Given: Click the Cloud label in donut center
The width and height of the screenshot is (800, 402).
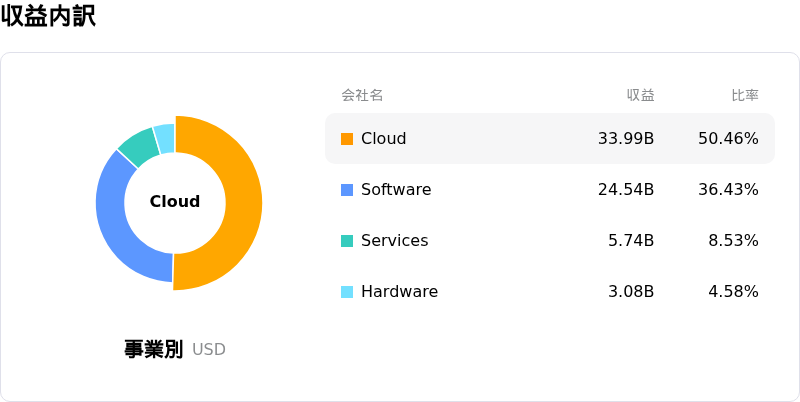Looking at the screenshot, I should (x=174, y=202).
